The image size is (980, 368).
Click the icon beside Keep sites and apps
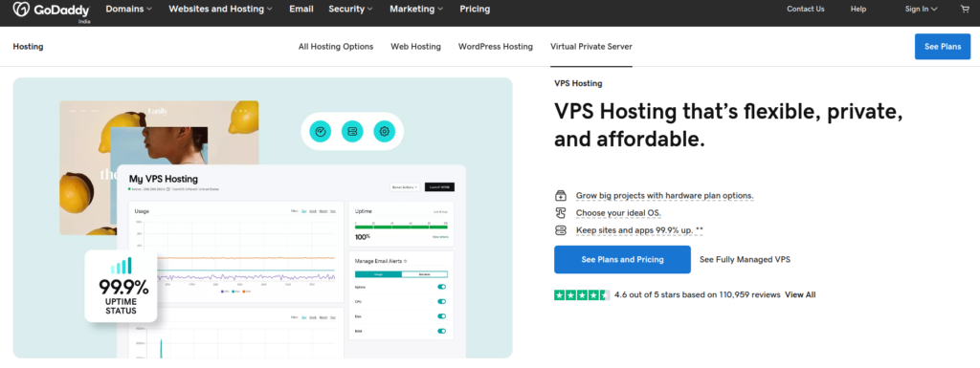click(x=561, y=230)
